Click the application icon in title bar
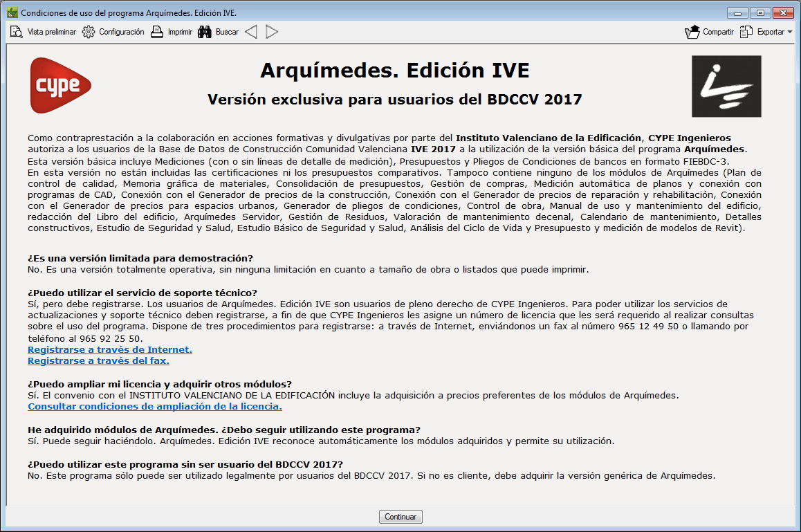801x532 pixels. click(x=12, y=12)
